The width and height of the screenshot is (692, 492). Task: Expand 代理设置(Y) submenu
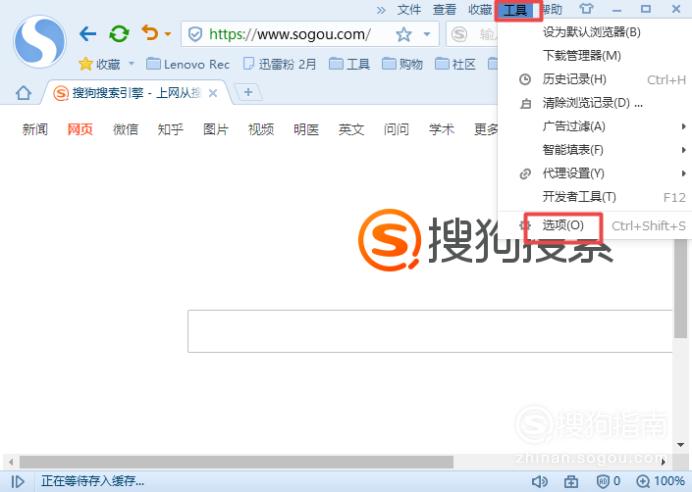coord(595,173)
